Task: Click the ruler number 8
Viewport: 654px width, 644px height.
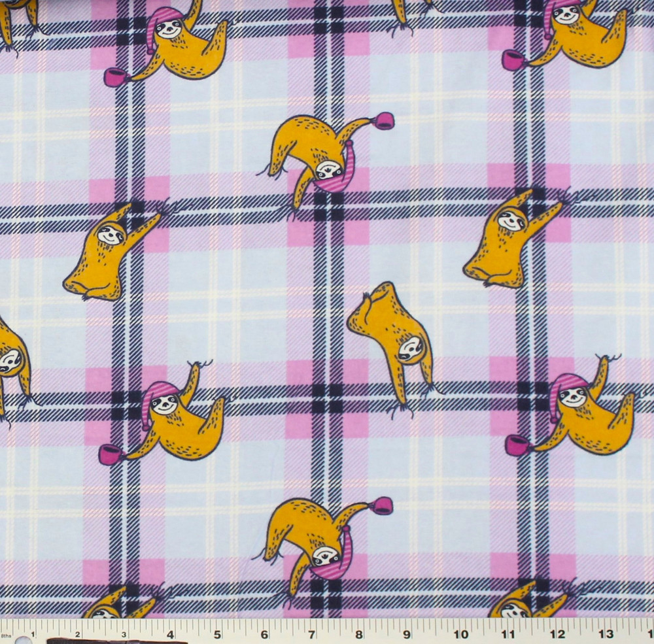Action: coord(358,635)
